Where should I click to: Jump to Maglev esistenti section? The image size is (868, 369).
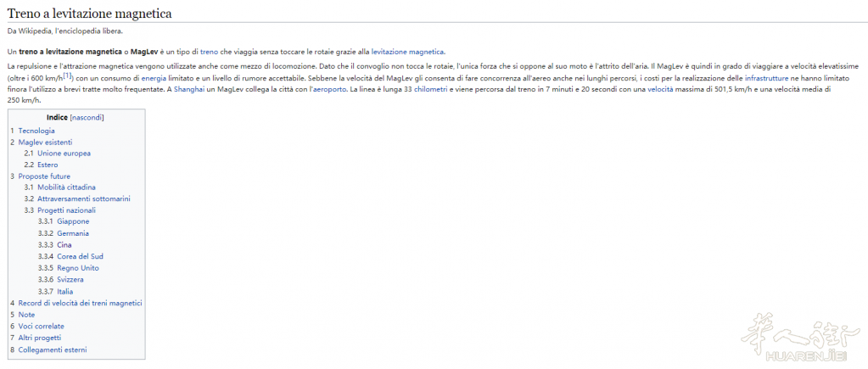coord(45,142)
